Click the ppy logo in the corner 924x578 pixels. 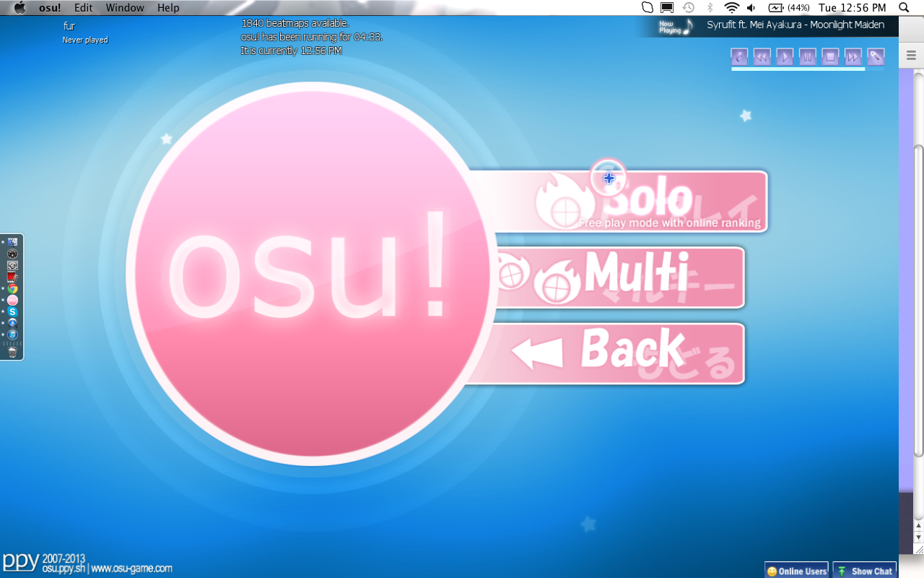point(20,561)
